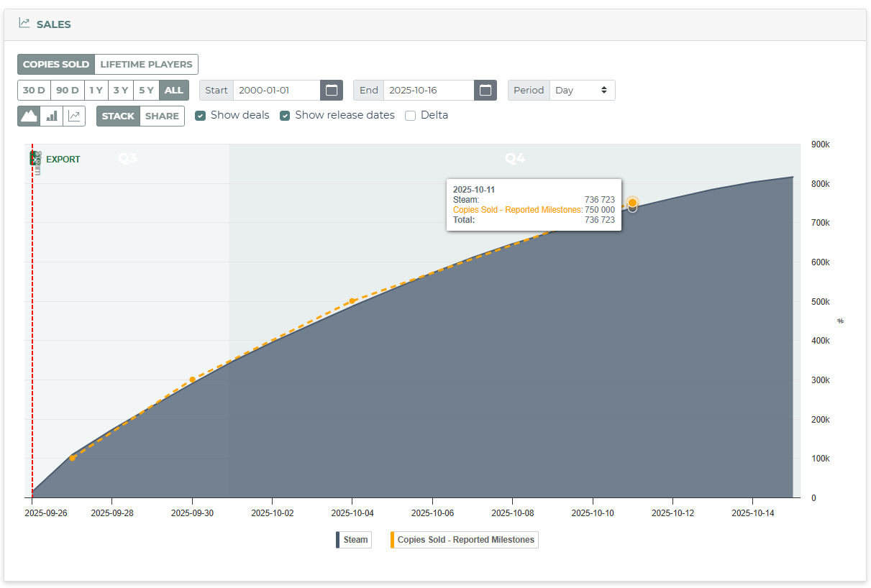Select the 30 D range preset
Image resolution: width=871 pixels, height=588 pixels.
click(34, 91)
